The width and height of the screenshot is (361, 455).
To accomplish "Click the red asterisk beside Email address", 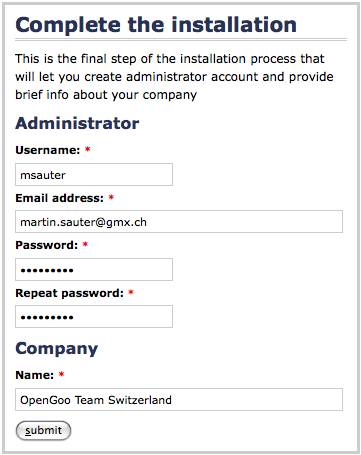I will pyautogui.click(x=111, y=197).
